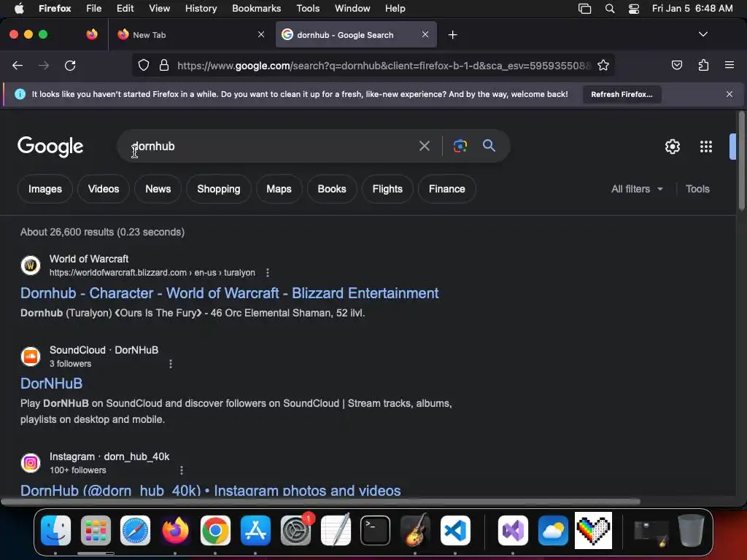Open the tracking protection shield icon

(x=144, y=65)
